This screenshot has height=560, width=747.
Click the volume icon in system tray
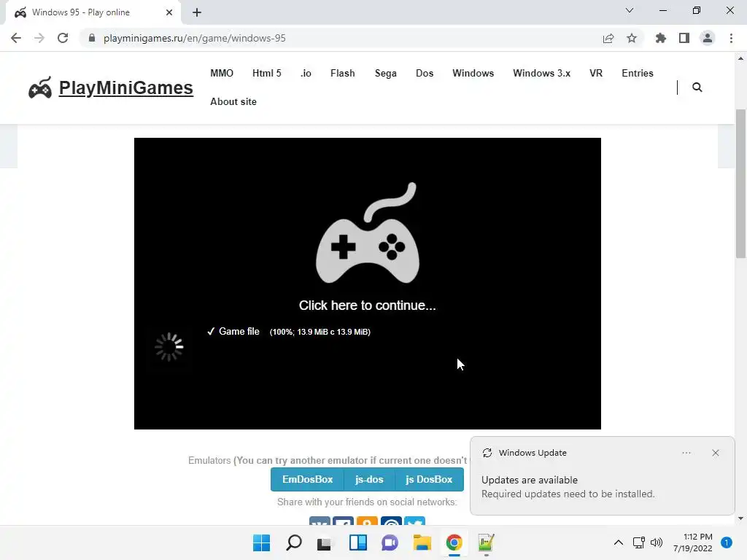click(657, 542)
